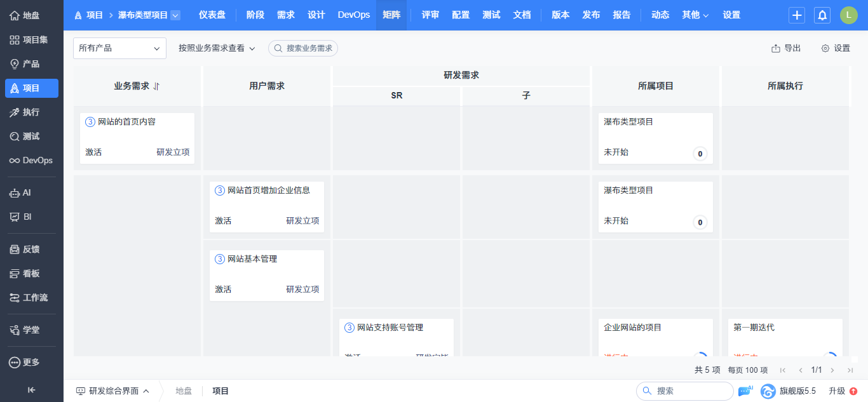This screenshot has width=868, height=402.
Task: Open 测试 in the left sidebar
Action: click(32, 136)
